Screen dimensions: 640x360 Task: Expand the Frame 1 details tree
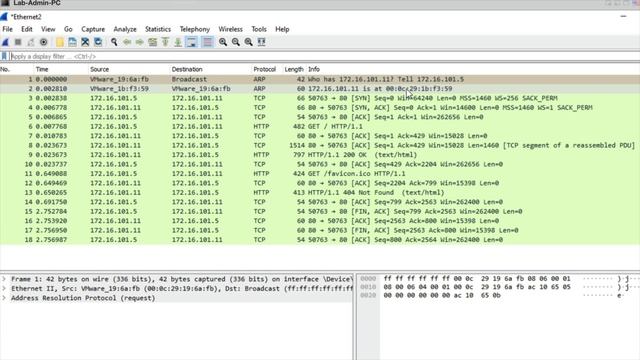tap(4, 279)
